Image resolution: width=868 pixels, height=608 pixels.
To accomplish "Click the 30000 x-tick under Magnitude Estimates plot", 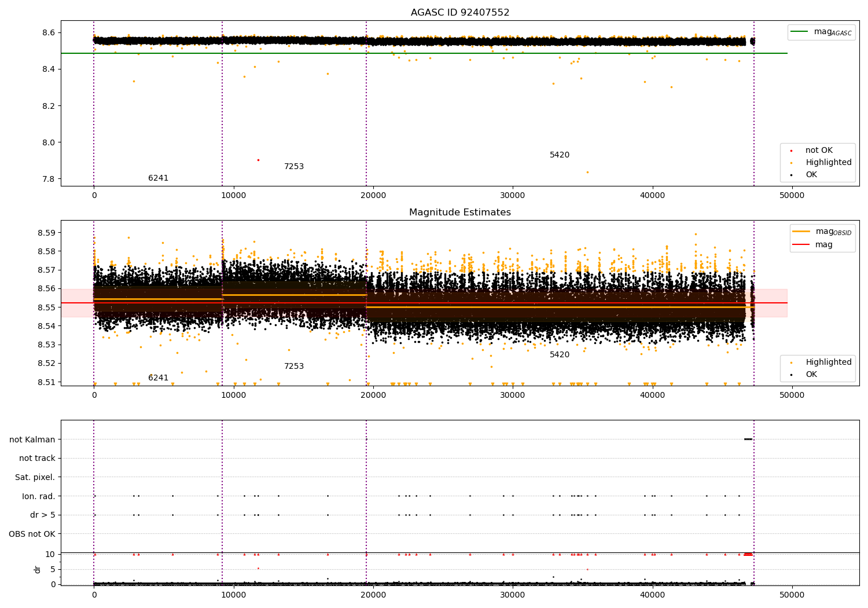I will (x=513, y=395).
